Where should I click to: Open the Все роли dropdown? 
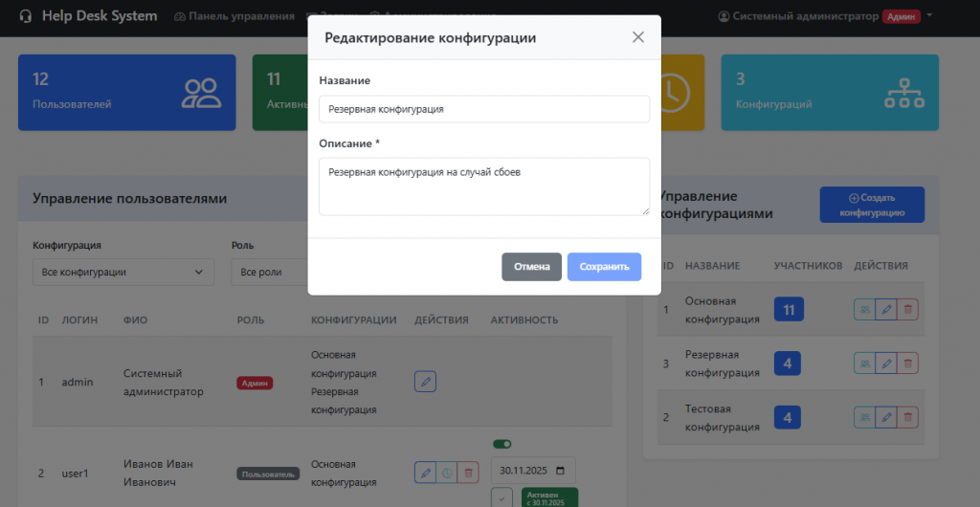tap(269, 273)
